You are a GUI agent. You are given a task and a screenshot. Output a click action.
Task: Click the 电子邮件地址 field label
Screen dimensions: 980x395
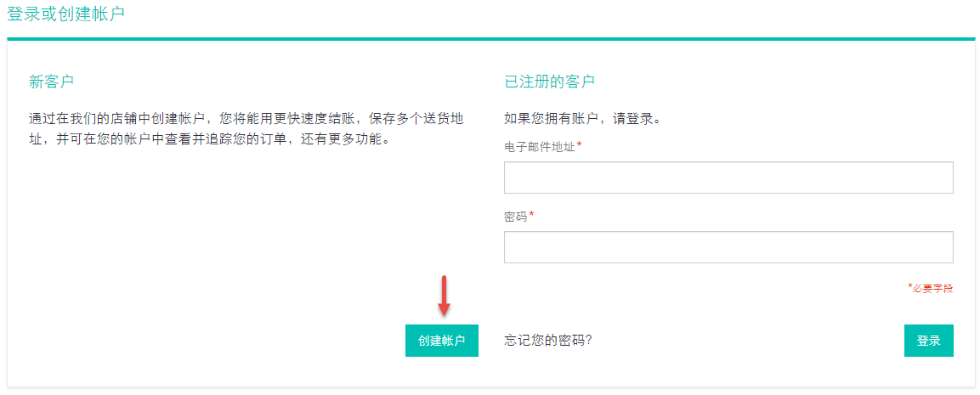click(540, 146)
